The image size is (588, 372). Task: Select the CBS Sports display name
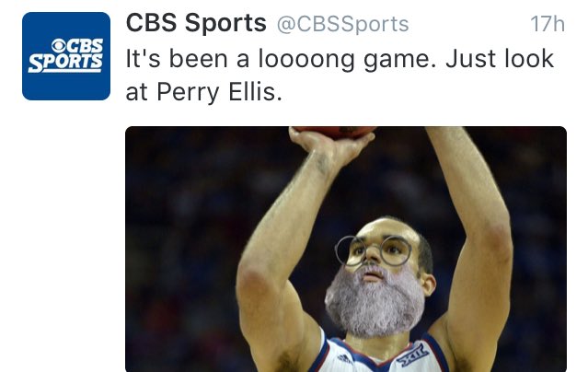pos(196,23)
